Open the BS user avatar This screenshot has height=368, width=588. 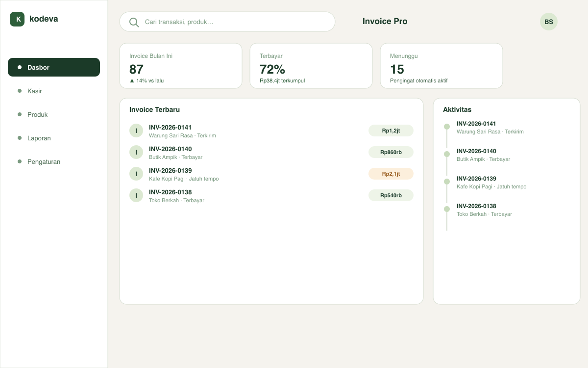click(549, 22)
